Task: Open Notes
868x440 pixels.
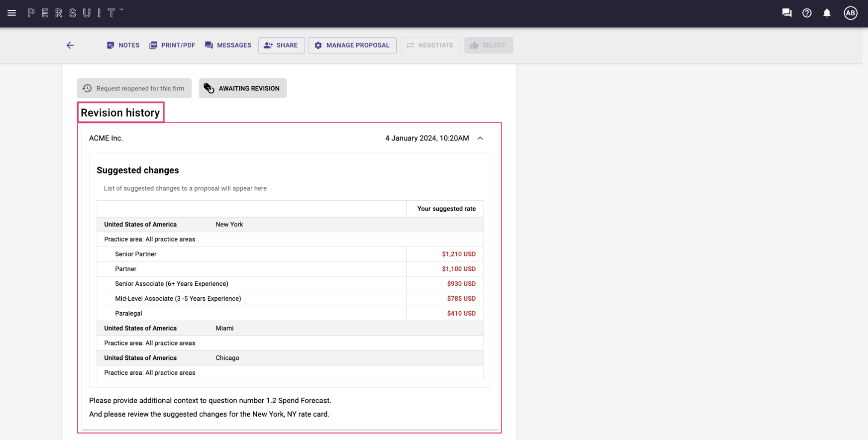Action: [123, 45]
